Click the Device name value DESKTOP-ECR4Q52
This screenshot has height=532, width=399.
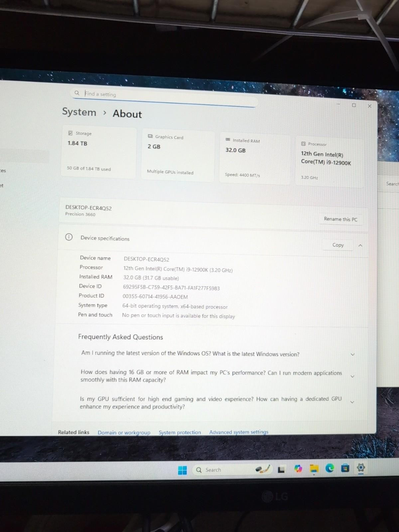click(146, 259)
